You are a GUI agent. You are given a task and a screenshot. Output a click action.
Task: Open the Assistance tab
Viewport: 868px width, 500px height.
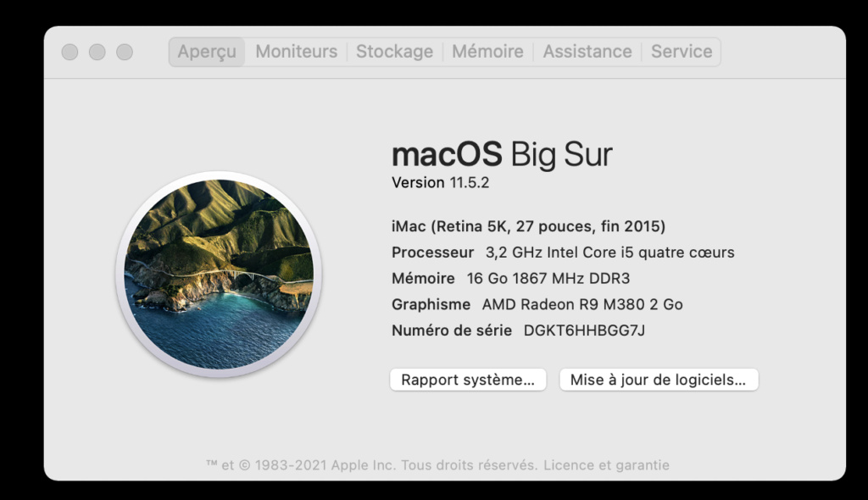tap(587, 52)
